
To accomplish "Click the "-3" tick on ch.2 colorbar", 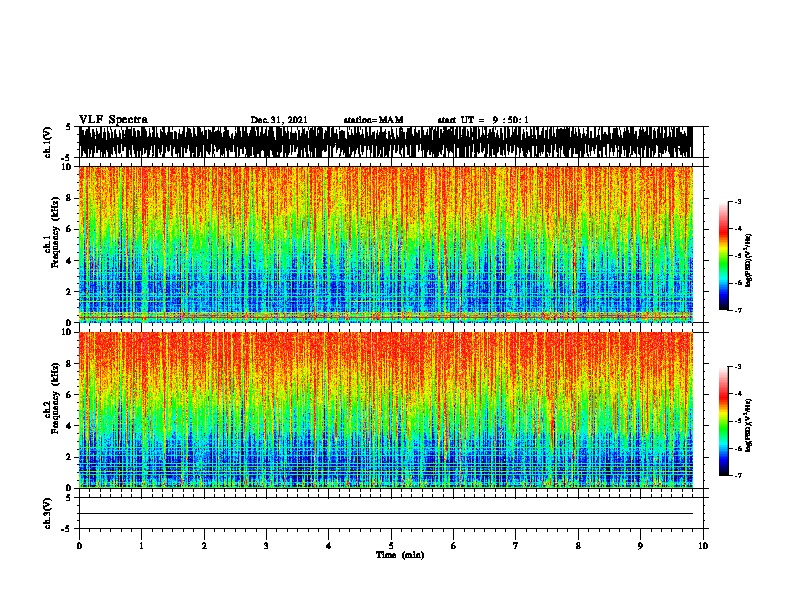I will coord(737,367).
